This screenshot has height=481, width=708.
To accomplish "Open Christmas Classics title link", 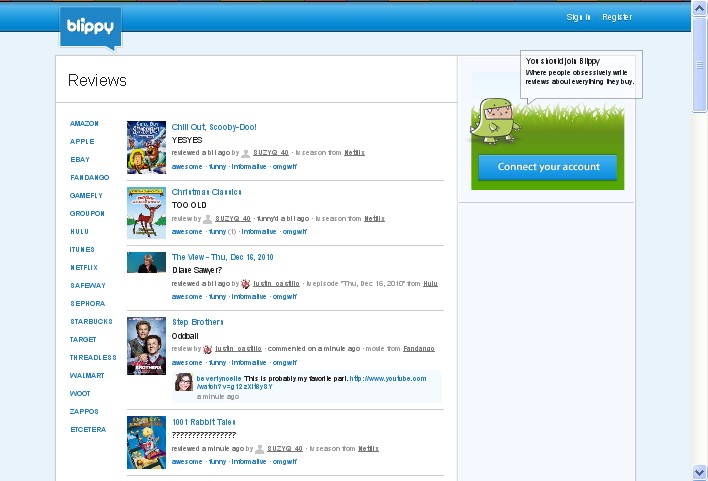I will click(206, 192).
